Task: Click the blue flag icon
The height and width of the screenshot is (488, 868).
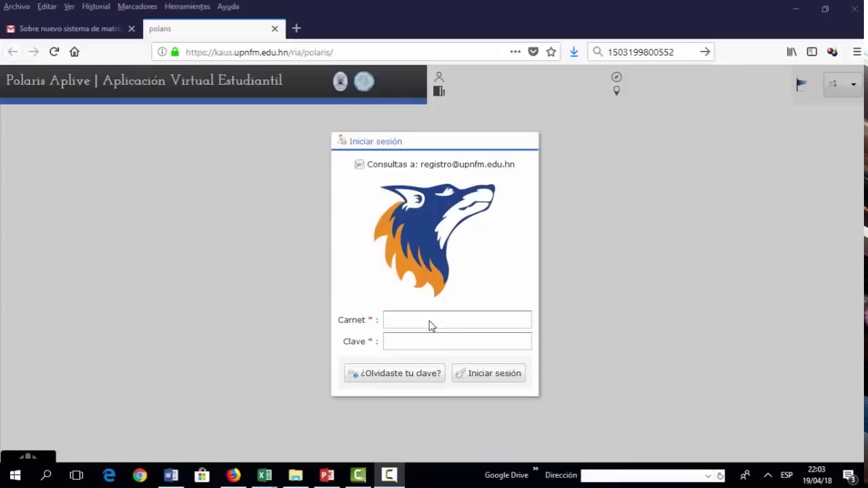Action: pos(802,84)
